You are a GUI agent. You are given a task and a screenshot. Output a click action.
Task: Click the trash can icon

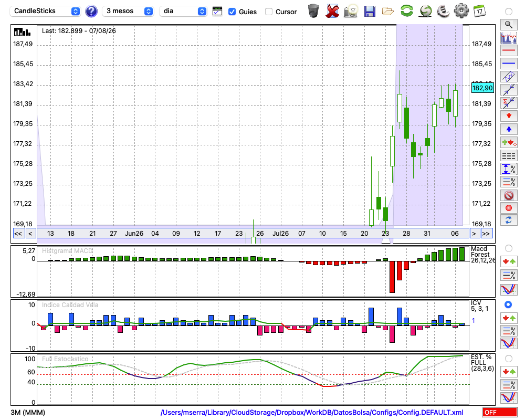pyautogui.click(x=313, y=10)
